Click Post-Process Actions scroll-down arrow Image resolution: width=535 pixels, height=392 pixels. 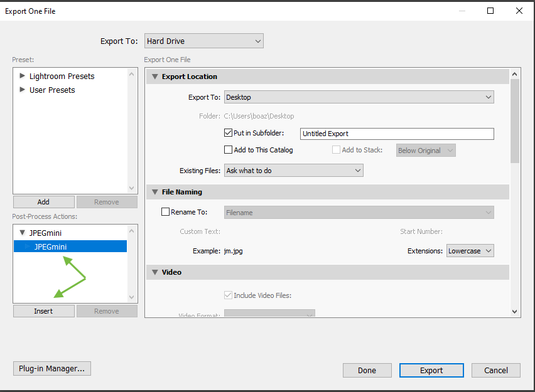[132, 297]
